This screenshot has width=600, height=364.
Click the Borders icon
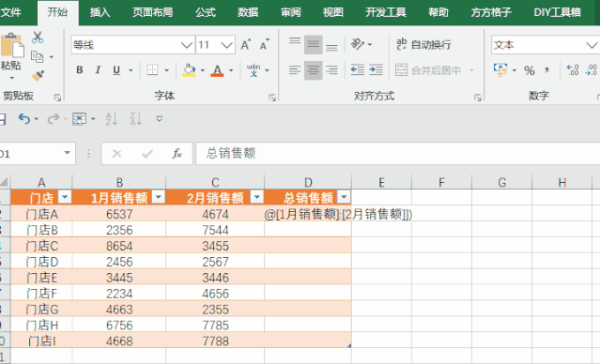click(x=152, y=70)
